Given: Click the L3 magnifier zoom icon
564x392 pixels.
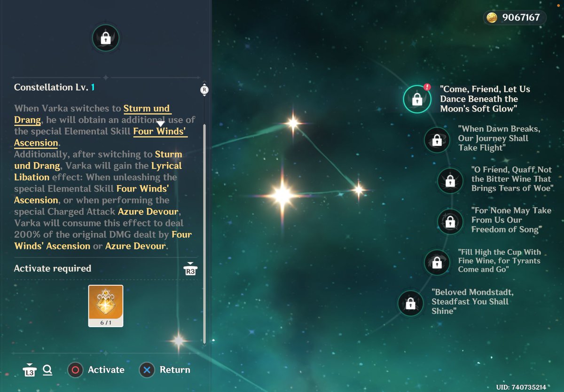Looking at the screenshot, I should (37, 370).
